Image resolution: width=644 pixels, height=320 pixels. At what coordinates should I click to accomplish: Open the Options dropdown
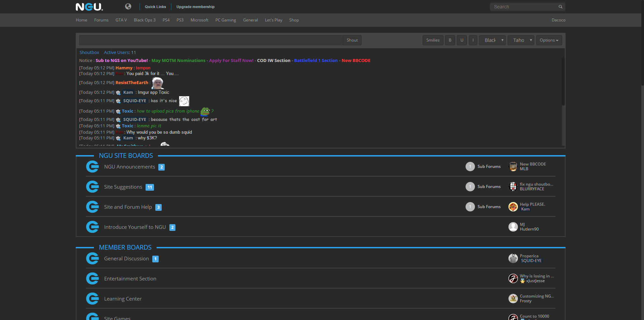point(549,40)
